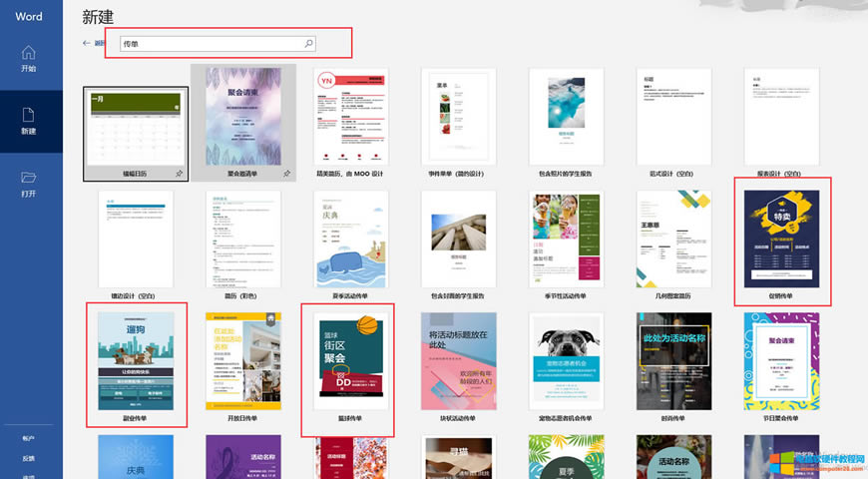Pin the 横幅日历 template
Image resolution: width=868 pixels, height=479 pixels.
click(177, 174)
